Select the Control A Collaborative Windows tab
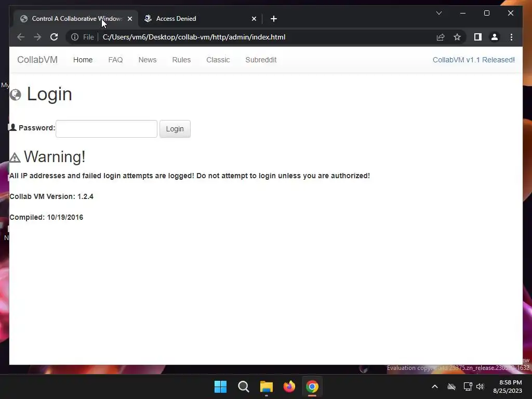Viewport: 532px width, 399px height. coord(76,19)
